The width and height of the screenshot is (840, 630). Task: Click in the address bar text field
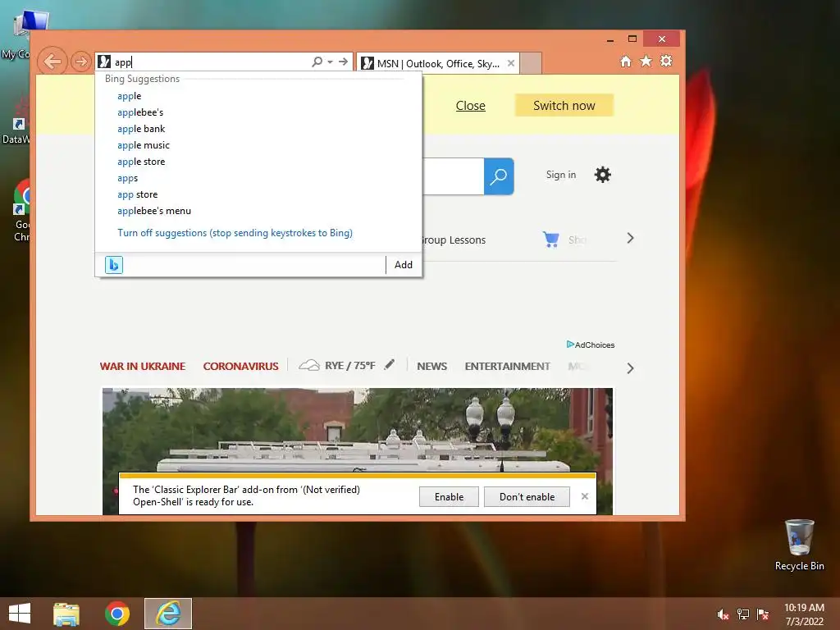pyautogui.click(x=212, y=62)
